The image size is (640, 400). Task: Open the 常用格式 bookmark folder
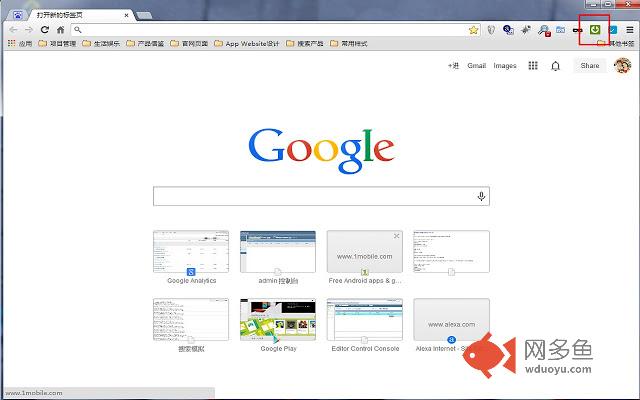click(x=349, y=43)
